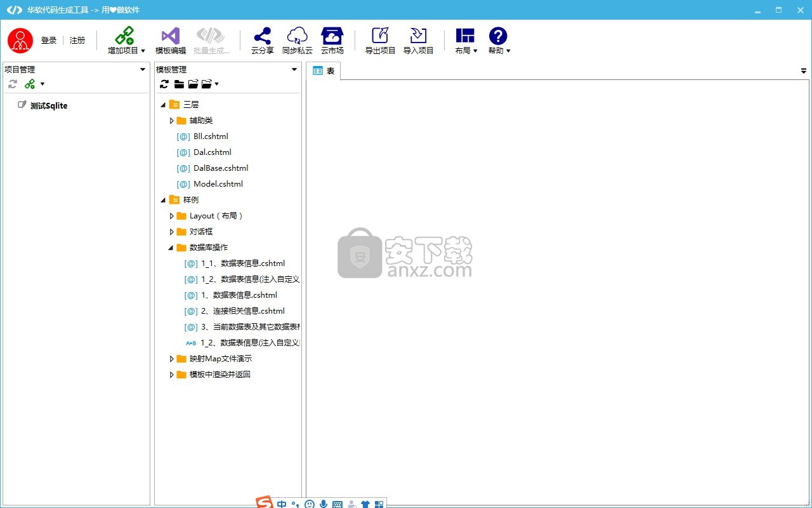
Task: Open 模板编辑 template editor
Action: [171, 36]
